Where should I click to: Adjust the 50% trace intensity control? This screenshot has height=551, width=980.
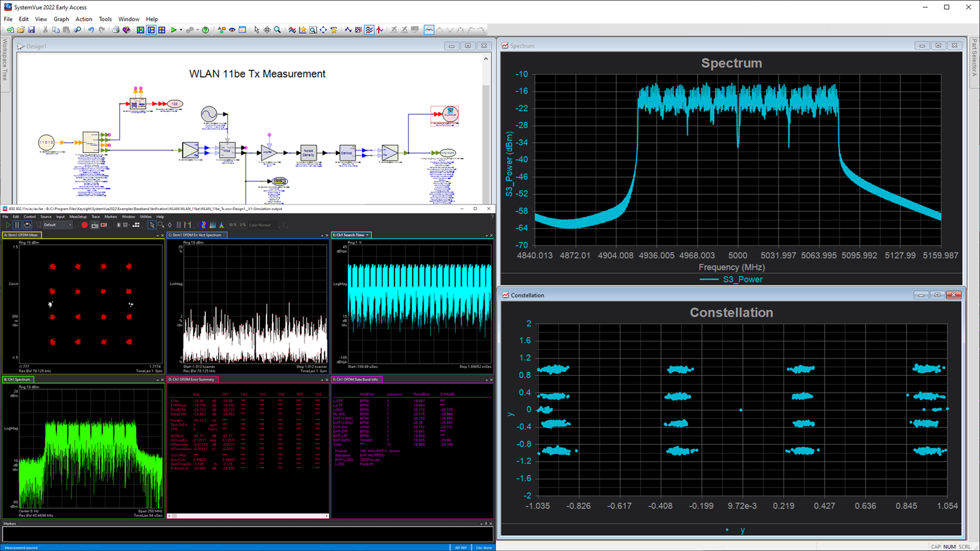coord(233,225)
